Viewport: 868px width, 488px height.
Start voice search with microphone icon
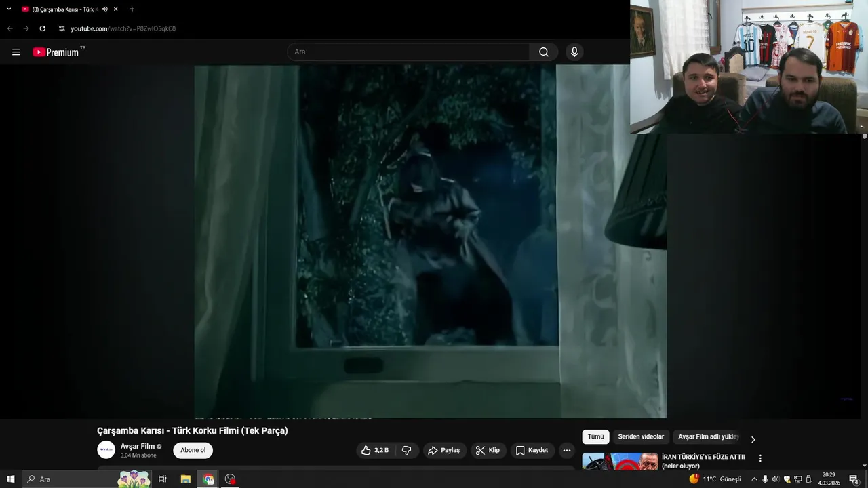[574, 52]
